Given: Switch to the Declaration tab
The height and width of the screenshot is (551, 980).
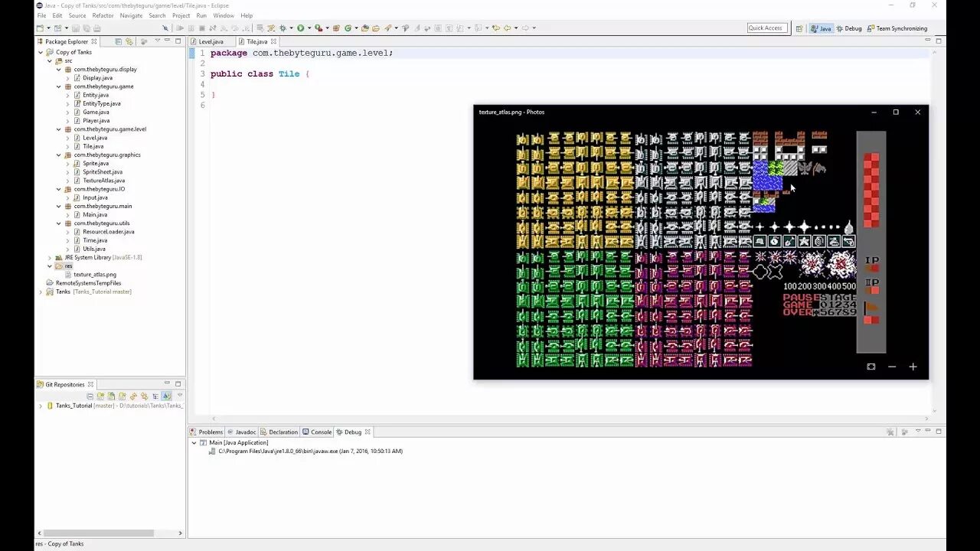Looking at the screenshot, I should (279, 432).
